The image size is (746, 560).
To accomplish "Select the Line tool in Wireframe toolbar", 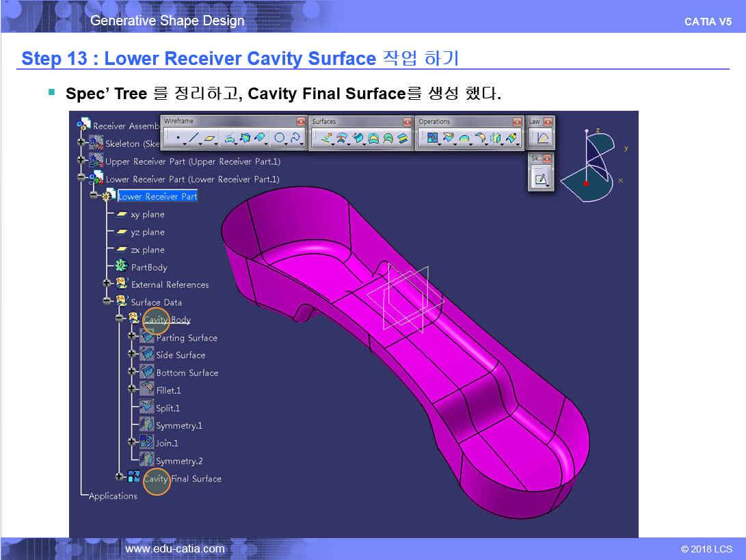I will (193, 139).
